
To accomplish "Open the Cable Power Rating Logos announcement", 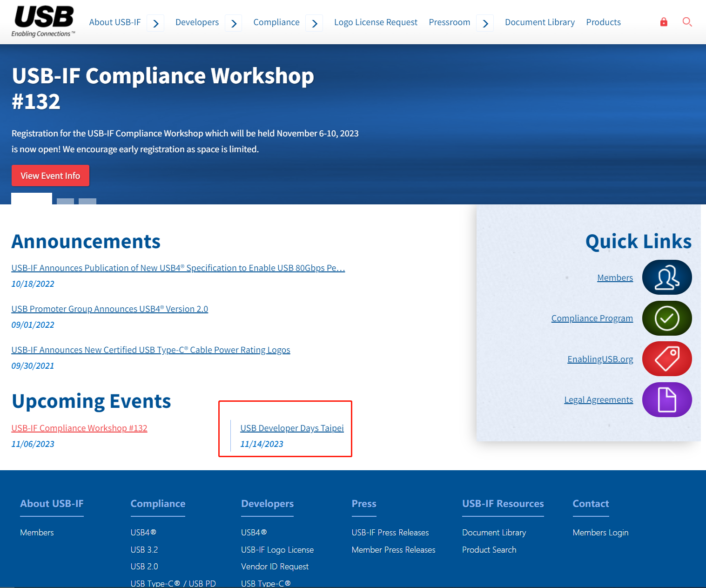I will pos(151,350).
